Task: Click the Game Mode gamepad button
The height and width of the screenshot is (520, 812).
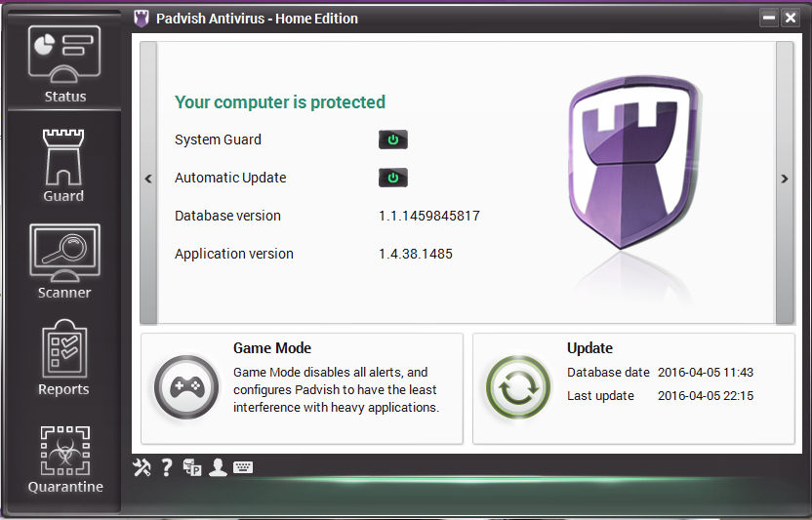Action: (186, 387)
